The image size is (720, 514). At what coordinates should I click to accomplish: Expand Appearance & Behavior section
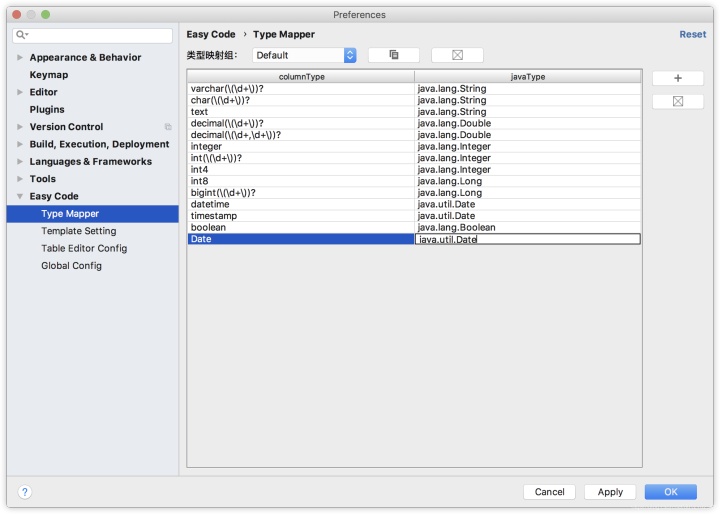(20, 57)
